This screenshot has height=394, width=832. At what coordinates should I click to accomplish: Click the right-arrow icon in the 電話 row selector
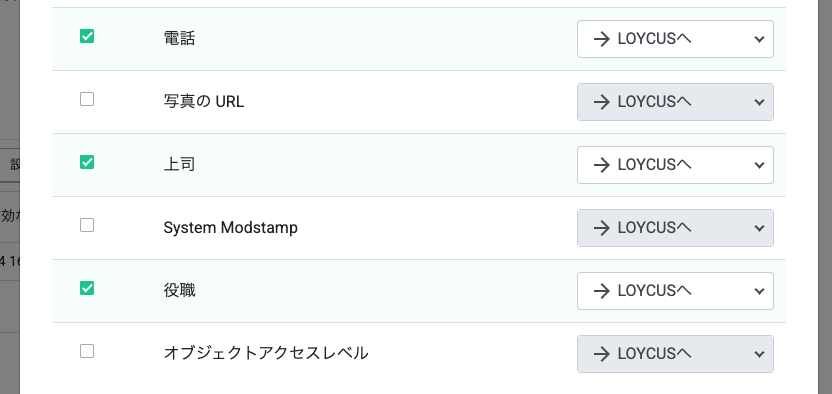601,39
